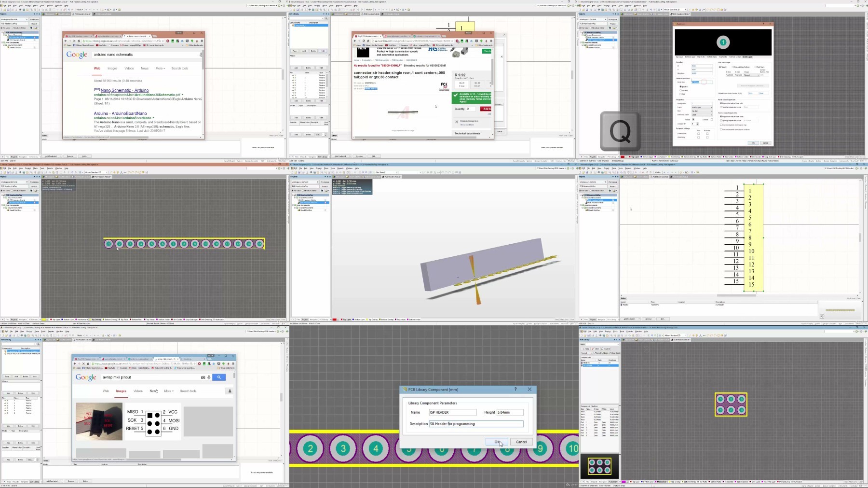This screenshot has height=488, width=868.
Task: Click Cancel in PCB Library Component dialog
Action: 521,442
